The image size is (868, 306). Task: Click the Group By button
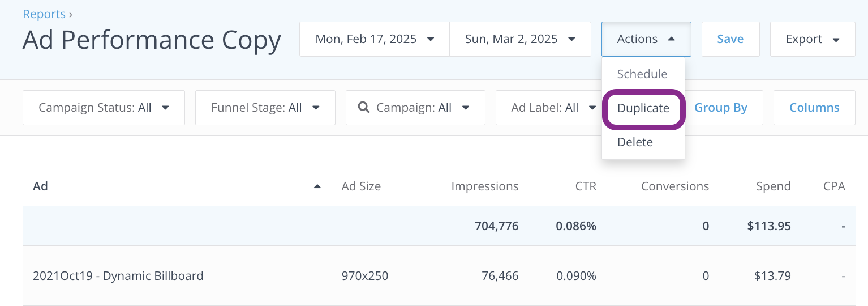(721, 108)
